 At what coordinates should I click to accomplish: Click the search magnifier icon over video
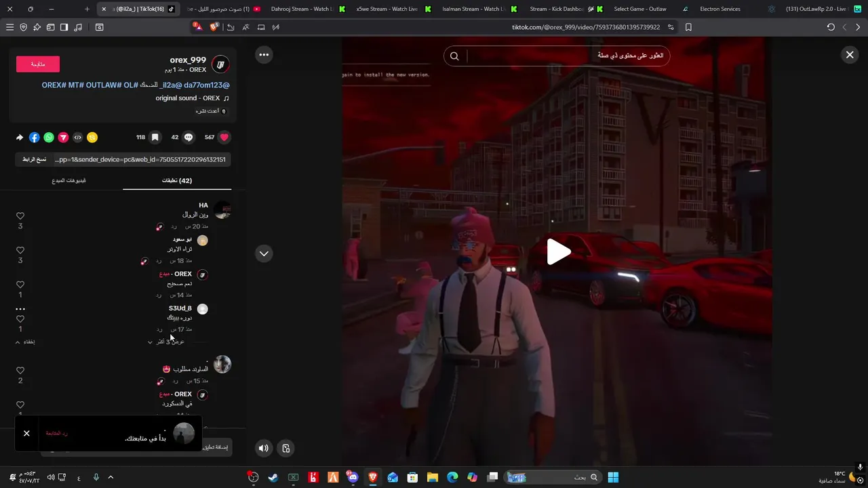454,56
